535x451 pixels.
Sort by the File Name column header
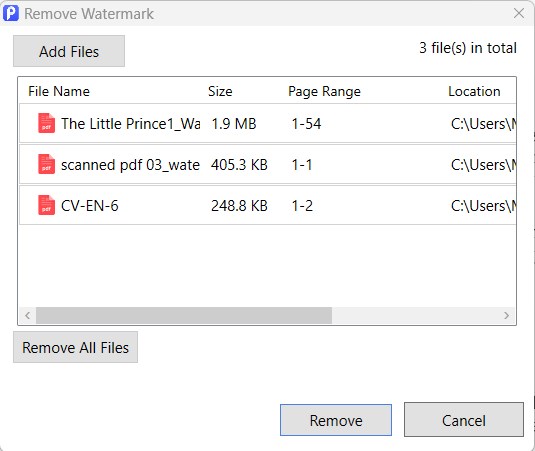click(x=59, y=91)
